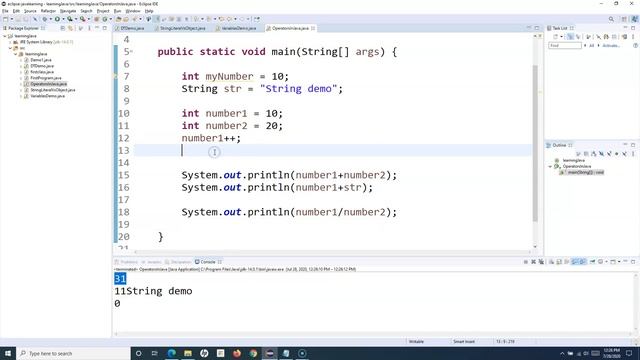Select StringLiteralVsObject.java in Package Explorer
Screen dimensions: 640x360
coord(52,90)
